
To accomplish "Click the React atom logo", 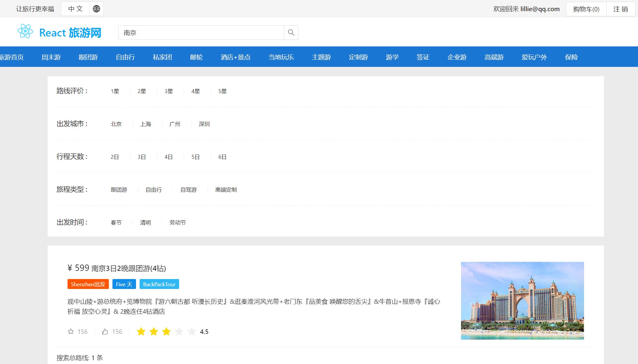I will click(25, 31).
